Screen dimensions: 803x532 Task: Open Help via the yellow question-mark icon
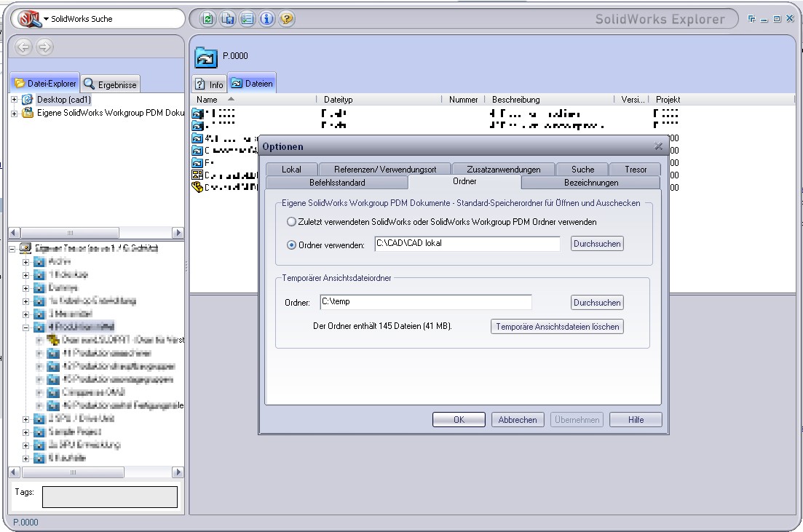(287, 19)
